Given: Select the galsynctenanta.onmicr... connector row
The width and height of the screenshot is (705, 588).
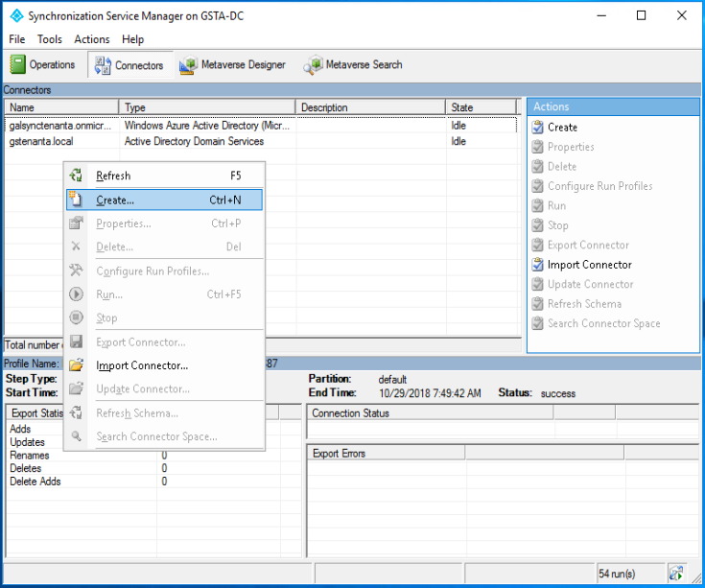Looking at the screenshot, I should coord(61,126).
